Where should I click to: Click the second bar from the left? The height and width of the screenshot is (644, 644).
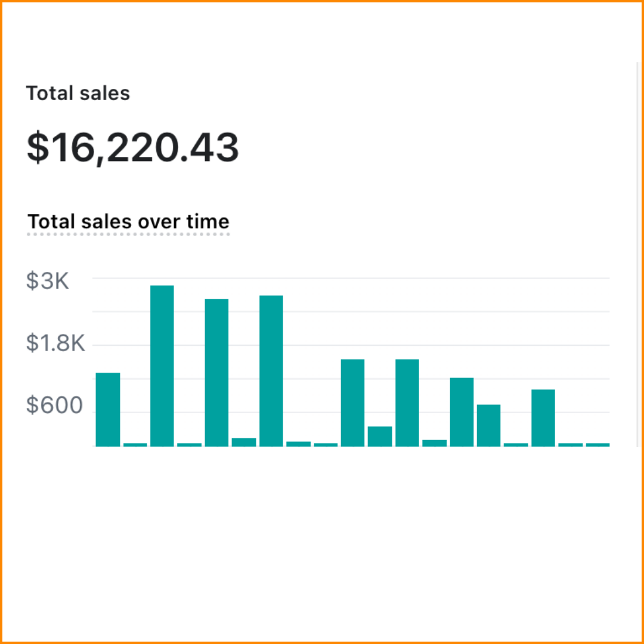point(135,444)
